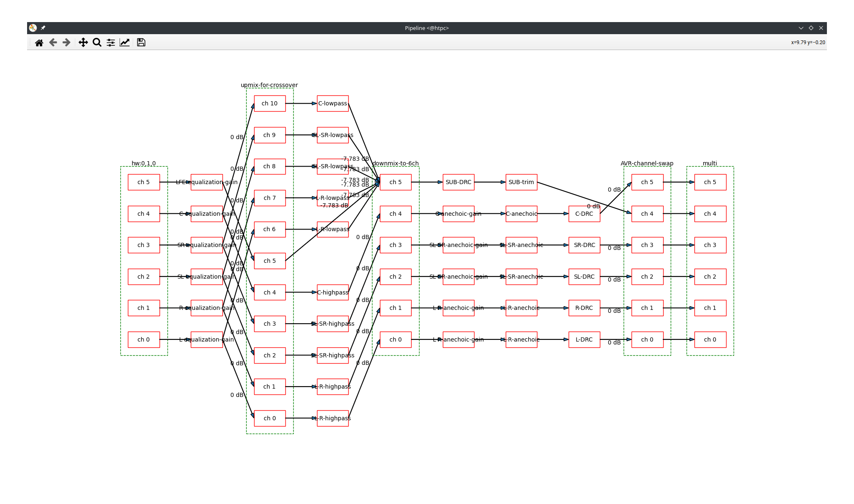Click ch 5 in the multi group
This screenshot has height=504, width=854.
pyautogui.click(x=710, y=182)
